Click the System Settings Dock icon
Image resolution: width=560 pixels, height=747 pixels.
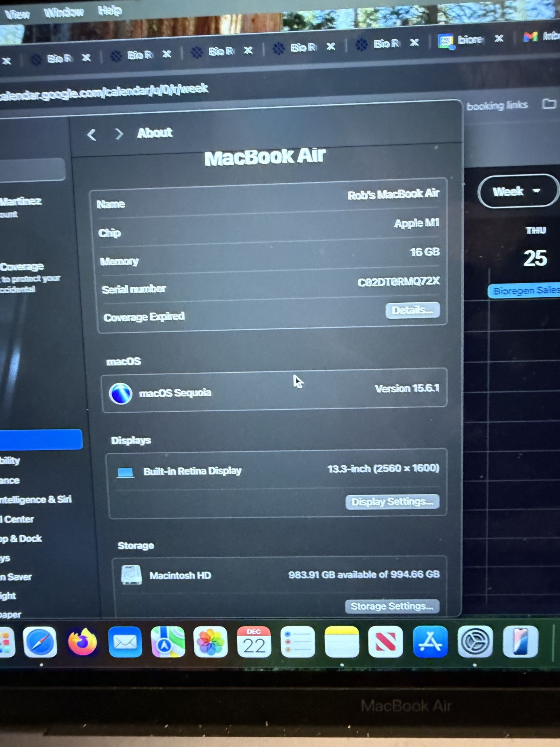[x=475, y=642]
